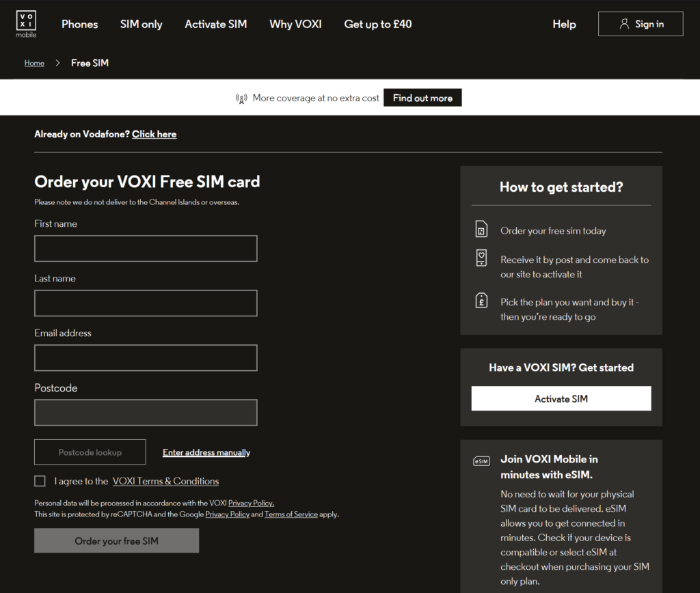
Task: Click the breadcrumb chevron after Home
Action: pos(57,63)
